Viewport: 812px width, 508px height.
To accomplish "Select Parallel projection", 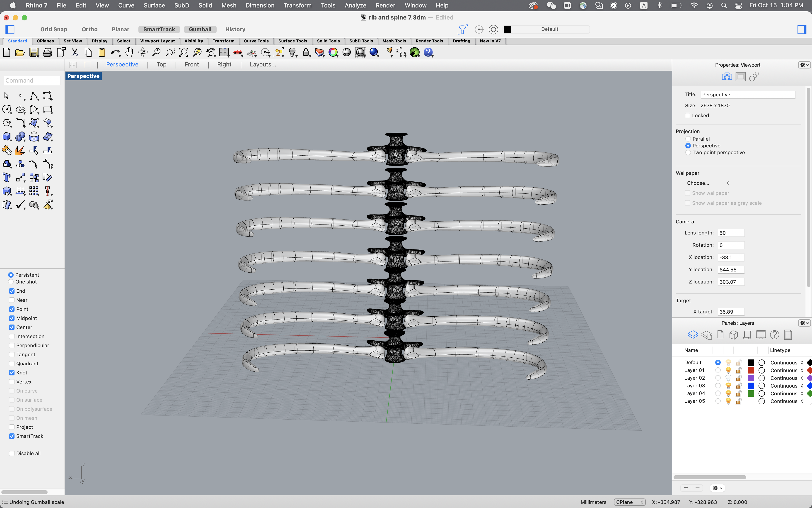I will (x=688, y=139).
